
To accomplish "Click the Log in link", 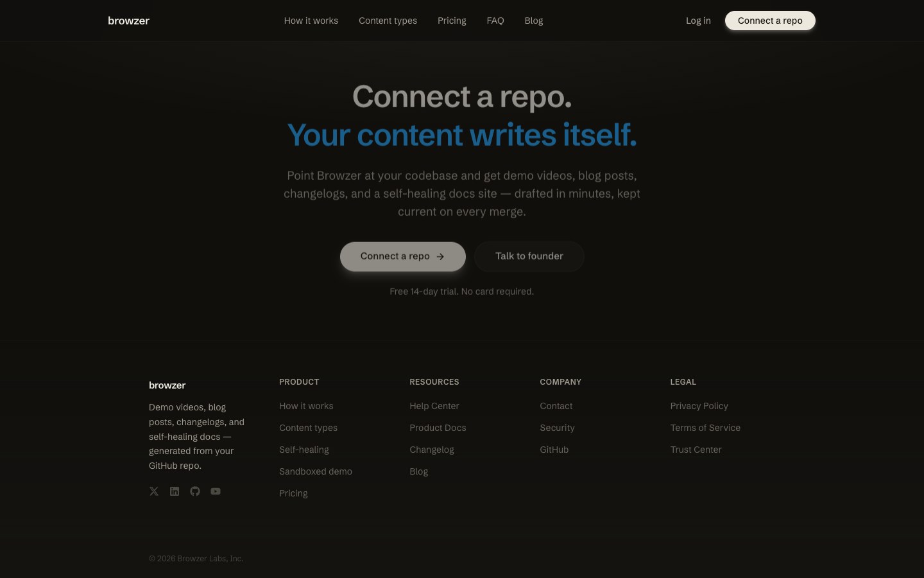I will pos(698,21).
